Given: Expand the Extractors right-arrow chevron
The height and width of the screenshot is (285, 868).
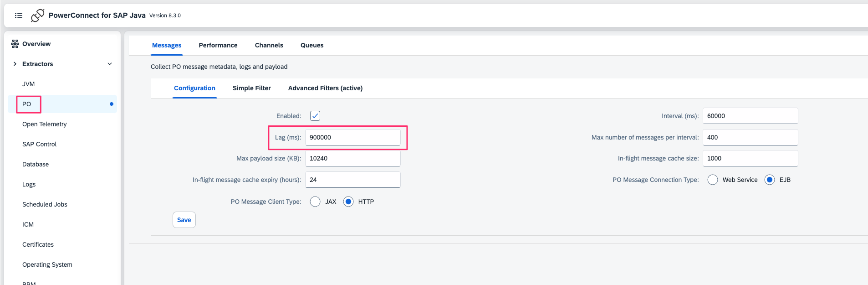Looking at the screenshot, I should (x=15, y=64).
